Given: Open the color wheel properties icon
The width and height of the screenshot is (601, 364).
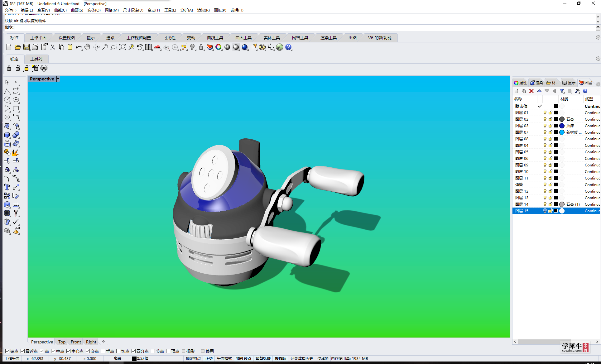Looking at the screenshot, I should [x=219, y=47].
